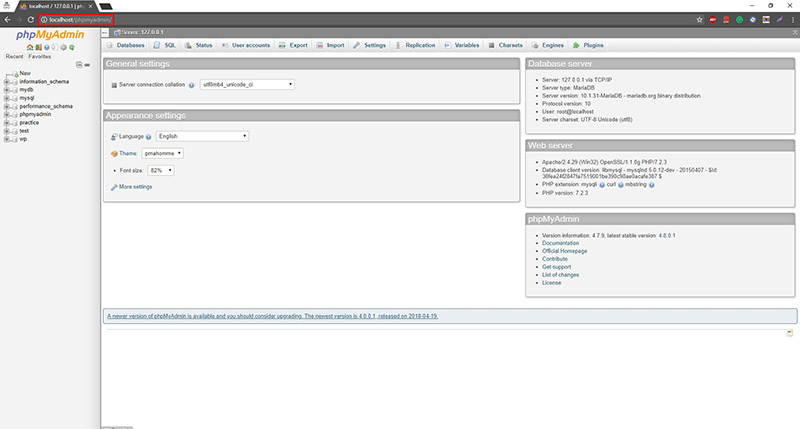The width and height of the screenshot is (800, 429).
Task: Click the More settings link
Action: click(x=135, y=187)
